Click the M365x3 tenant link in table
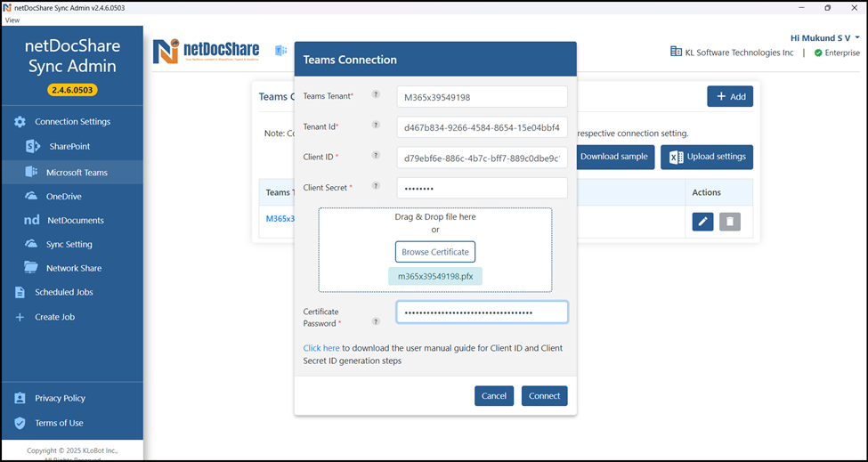Screen dimensions: 868x462 click(280, 219)
